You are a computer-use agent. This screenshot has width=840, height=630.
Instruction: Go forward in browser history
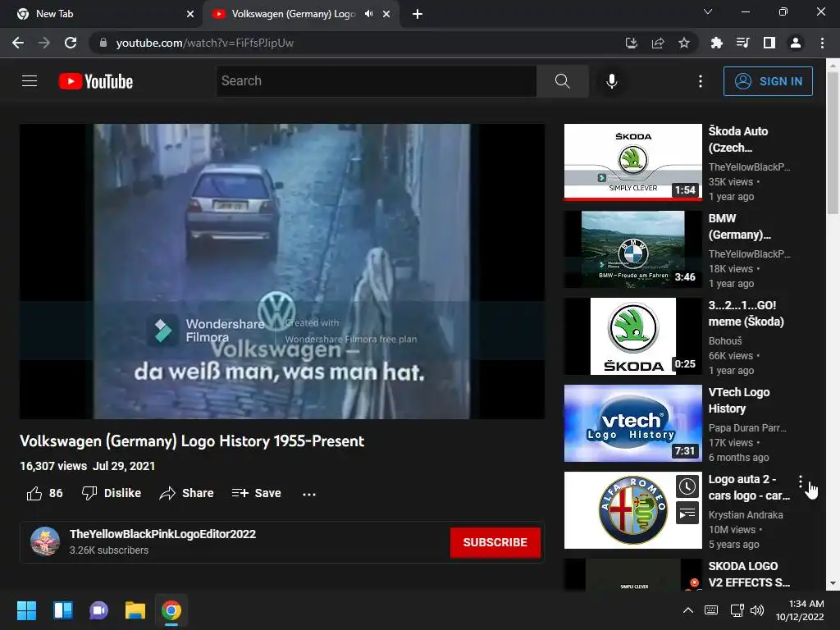44,43
